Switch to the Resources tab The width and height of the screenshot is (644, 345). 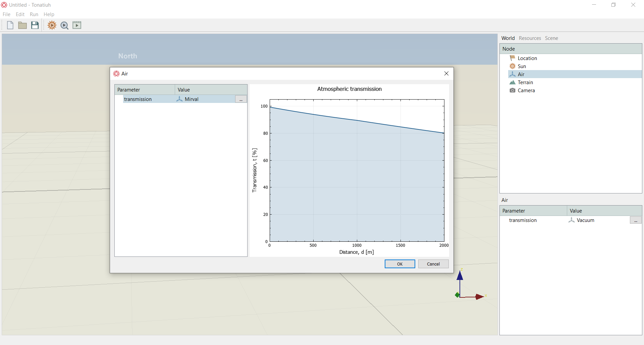[530, 38]
